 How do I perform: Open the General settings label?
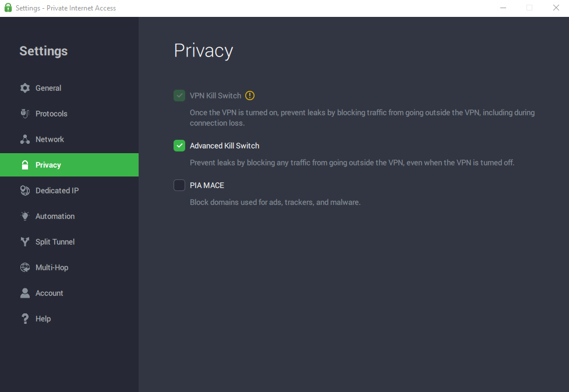48,88
